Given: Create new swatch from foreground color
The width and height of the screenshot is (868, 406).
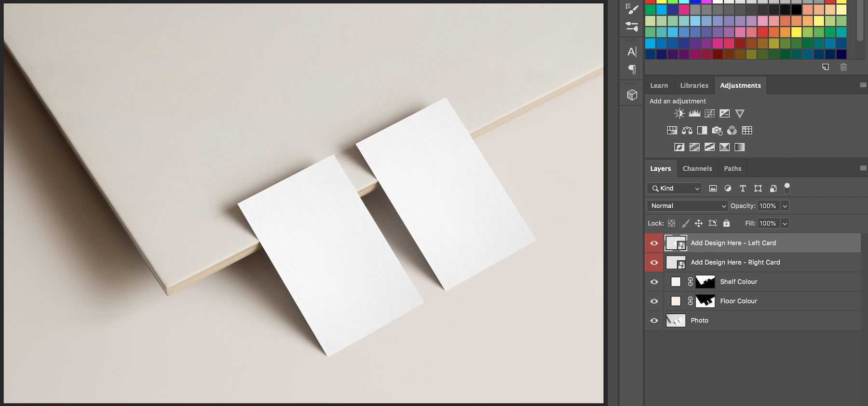Looking at the screenshot, I should point(826,67).
